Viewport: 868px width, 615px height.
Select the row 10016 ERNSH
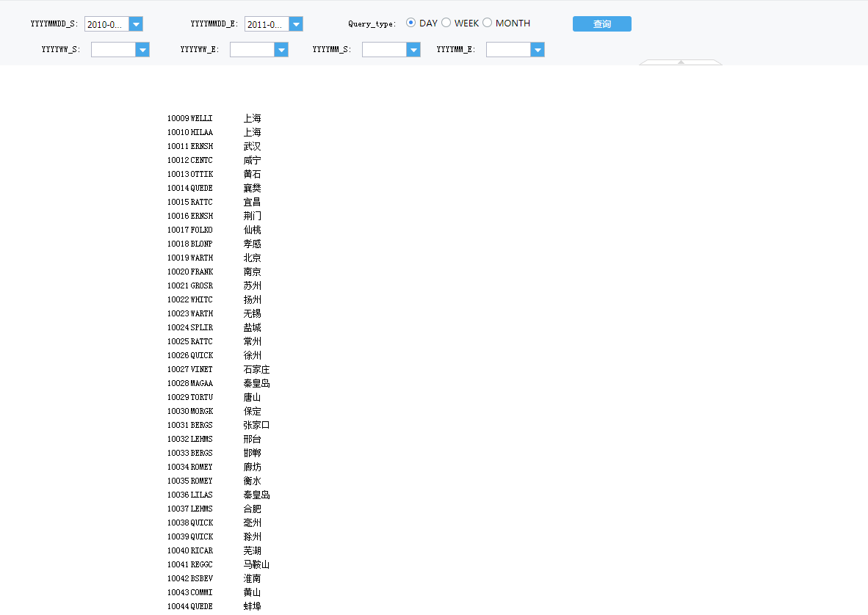pos(214,216)
